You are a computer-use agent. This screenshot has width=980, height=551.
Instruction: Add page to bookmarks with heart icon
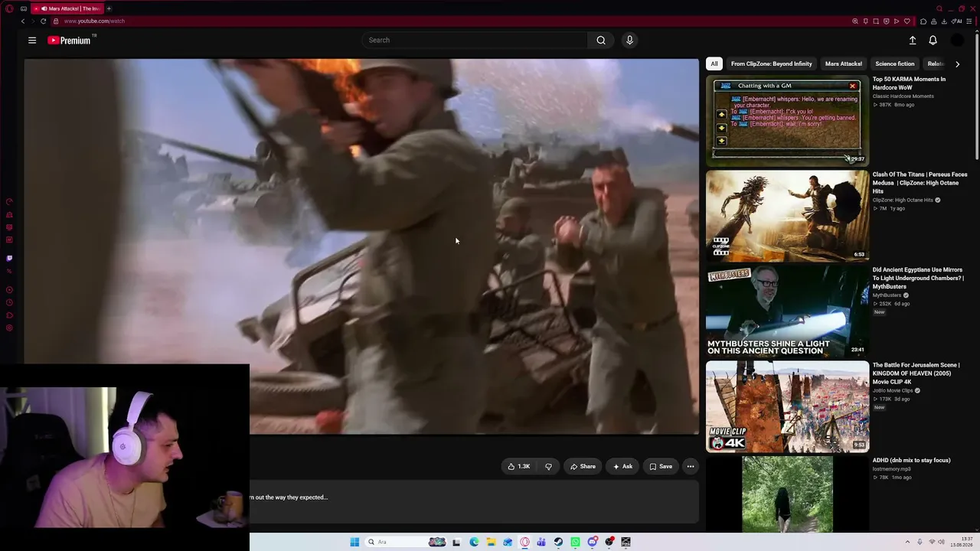click(x=907, y=21)
